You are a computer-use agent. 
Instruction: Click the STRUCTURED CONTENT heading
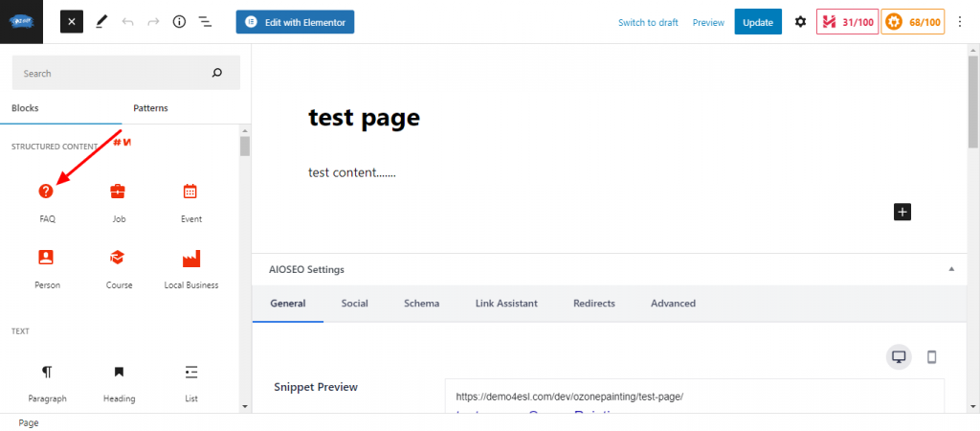(x=55, y=147)
